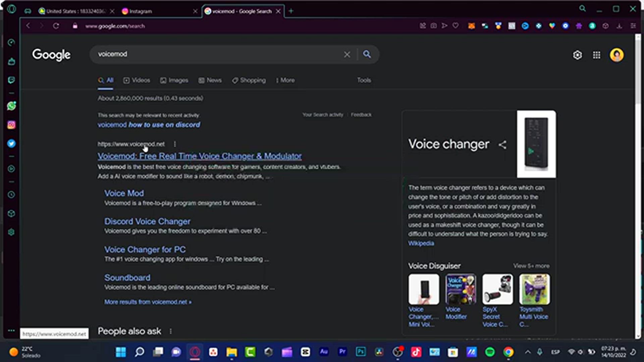Click the blue magnifier search button
This screenshot has height=362, width=644.
367,54
